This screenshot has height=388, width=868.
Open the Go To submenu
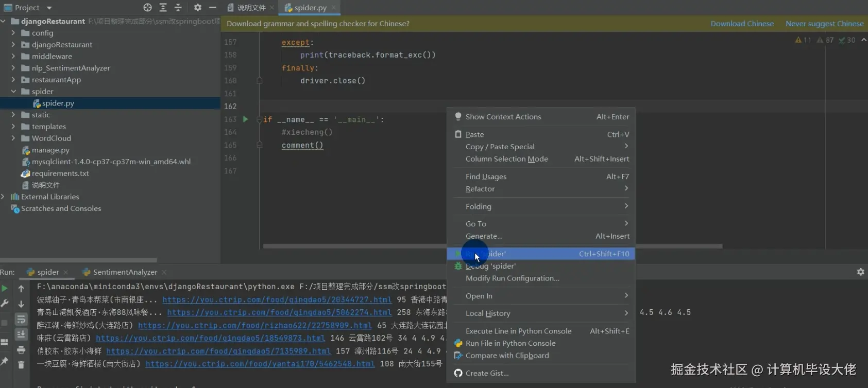(x=541, y=224)
